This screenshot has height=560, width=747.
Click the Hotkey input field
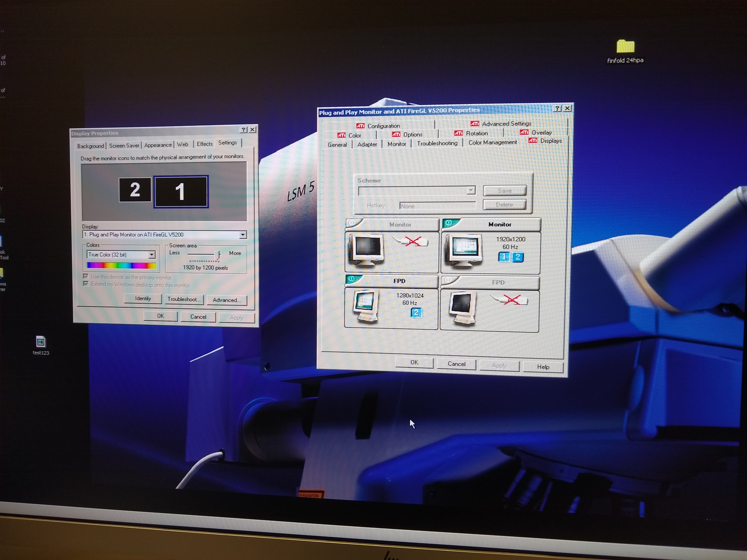[437, 206]
